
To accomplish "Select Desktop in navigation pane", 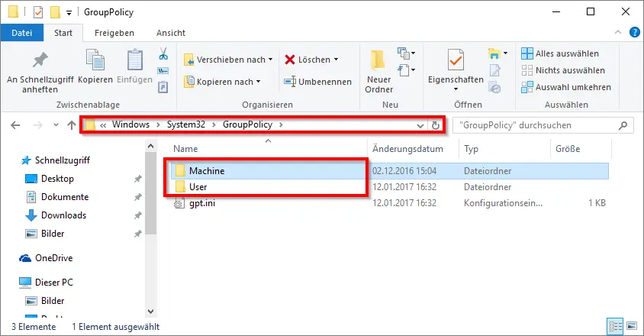I will [x=57, y=179].
